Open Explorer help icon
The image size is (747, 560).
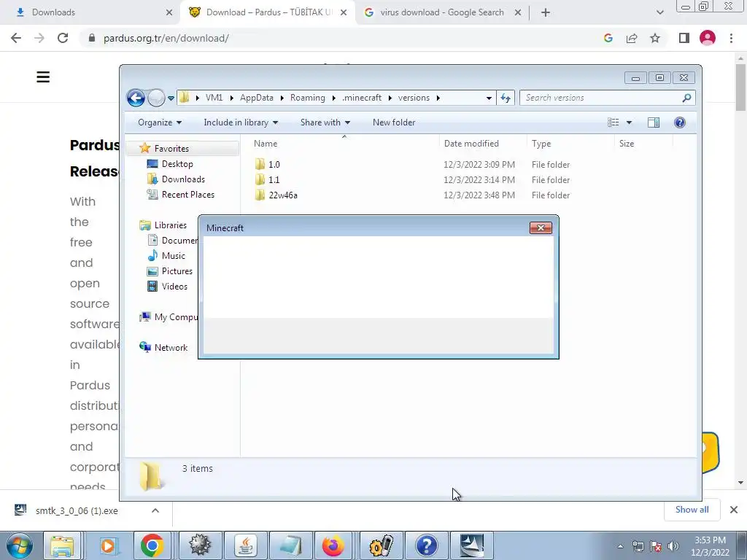(x=680, y=122)
